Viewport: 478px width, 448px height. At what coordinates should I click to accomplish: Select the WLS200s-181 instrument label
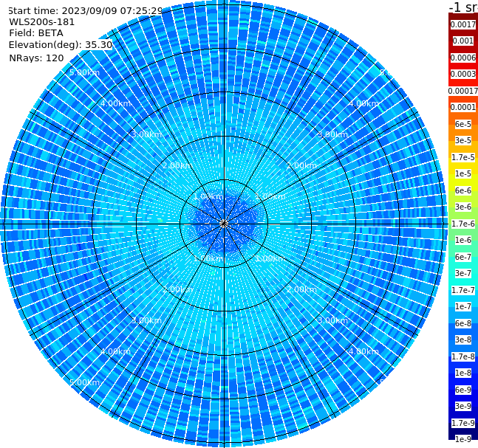point(42,22)
